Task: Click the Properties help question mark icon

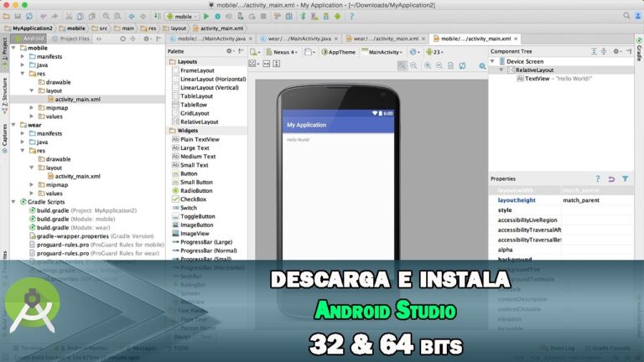Action: click(598, 178)
